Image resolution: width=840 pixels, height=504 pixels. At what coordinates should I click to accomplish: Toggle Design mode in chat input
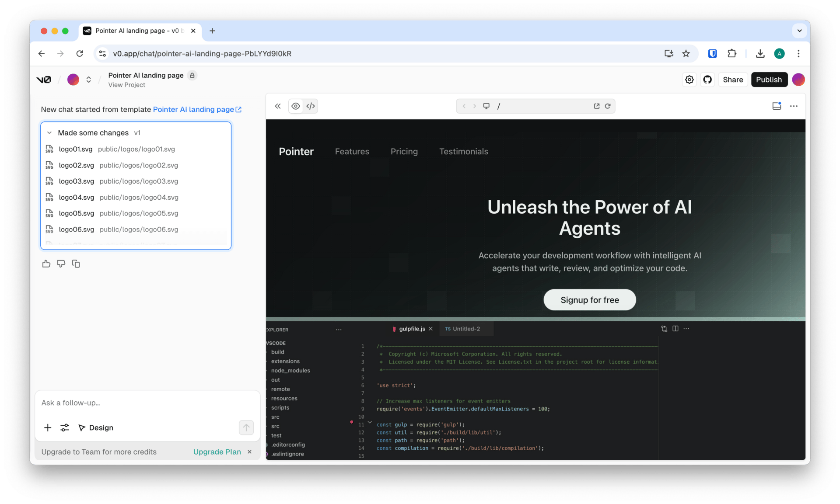[x=96, y=428]
